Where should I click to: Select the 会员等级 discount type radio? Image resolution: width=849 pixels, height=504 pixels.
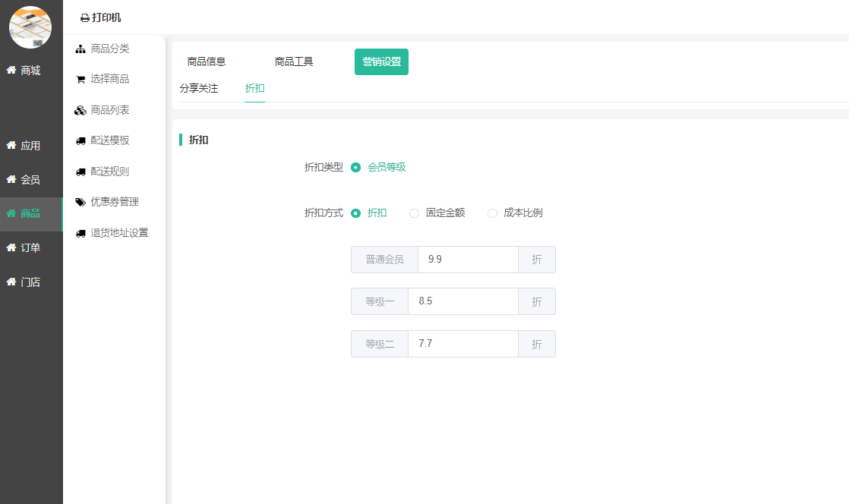(x=355, y=167)
